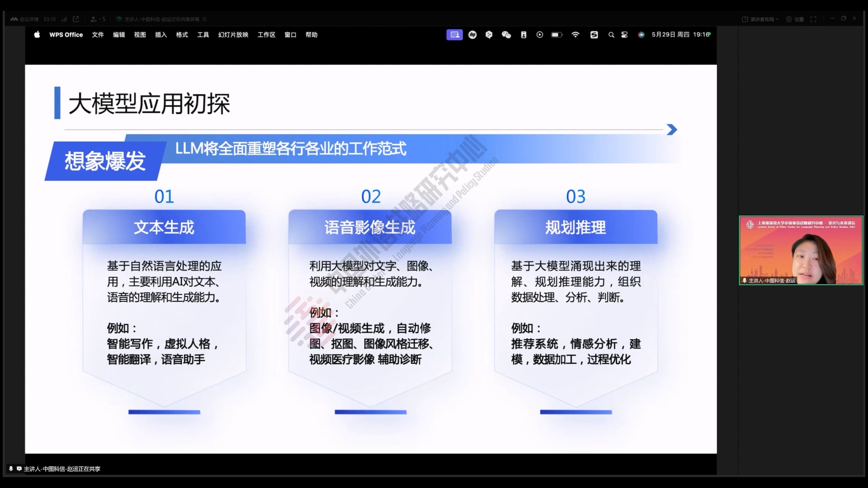The height and width of the screenshot is (488, 868).
Task: Open the 插入 menu
Action: (x=161, y=35)
